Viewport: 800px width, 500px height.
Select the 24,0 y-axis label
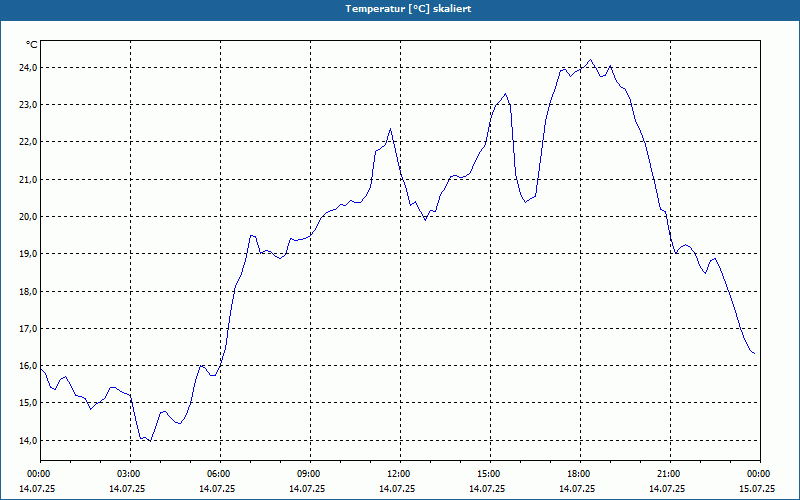(28, 67)
